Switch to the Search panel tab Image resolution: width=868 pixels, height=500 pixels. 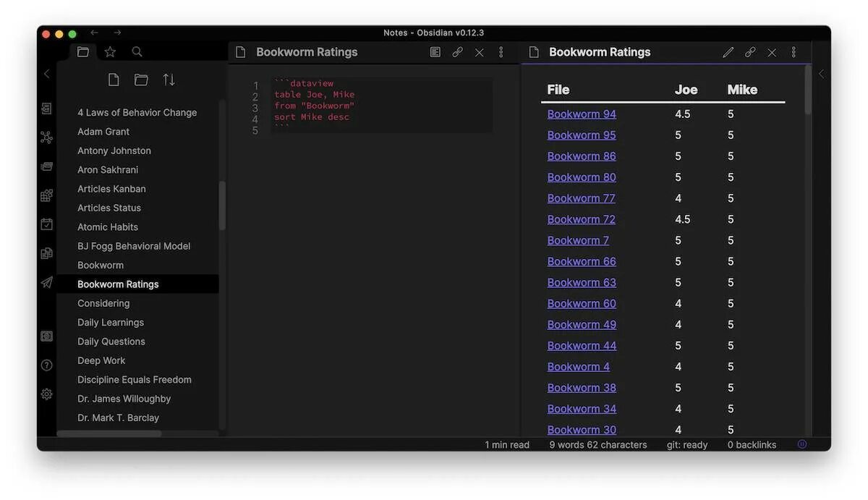[137, 52]
